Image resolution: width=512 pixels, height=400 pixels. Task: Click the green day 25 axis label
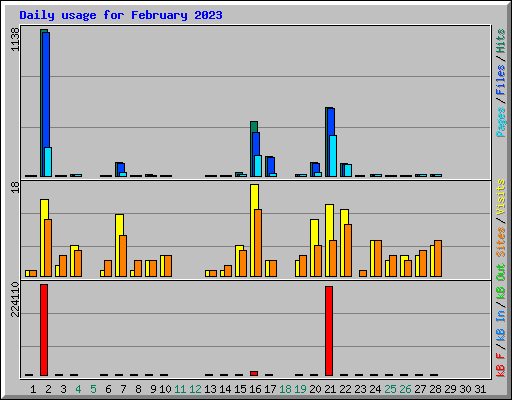(x=390, y=389)
